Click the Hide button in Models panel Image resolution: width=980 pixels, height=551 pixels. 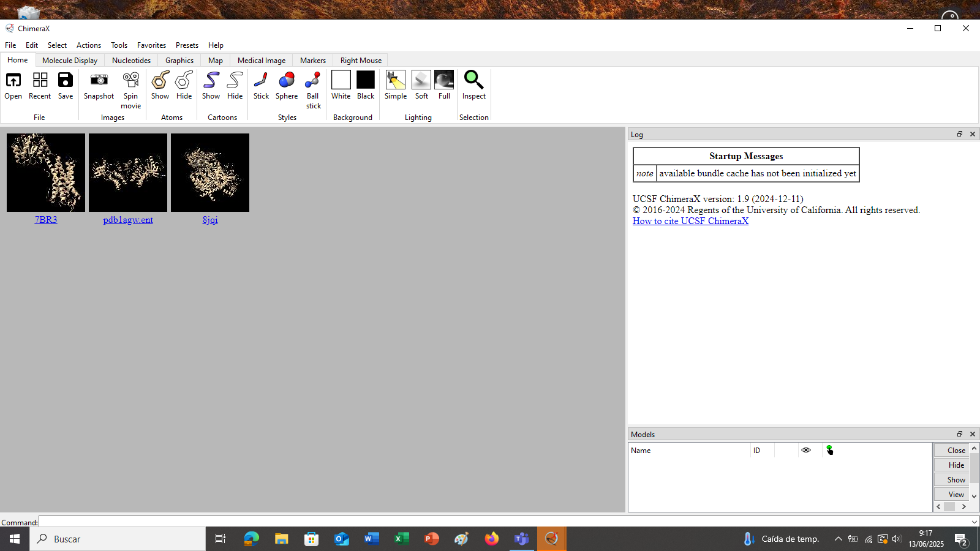point(952,465)
